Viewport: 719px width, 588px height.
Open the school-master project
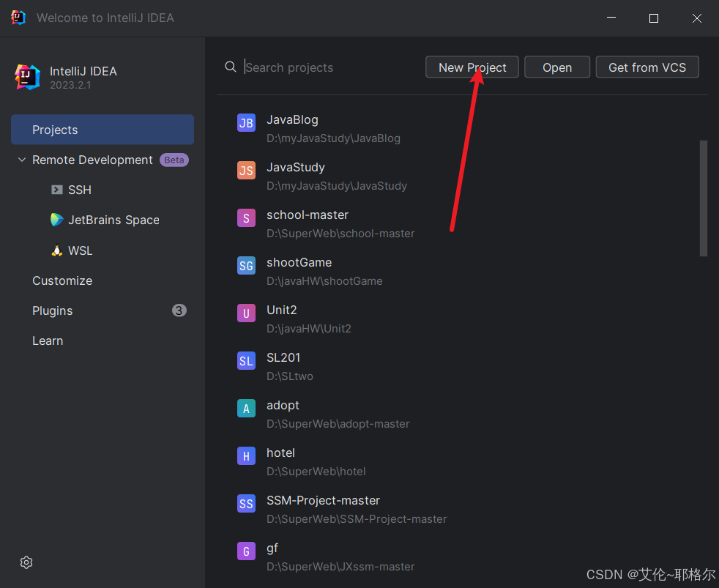click(x=308, y=215)
